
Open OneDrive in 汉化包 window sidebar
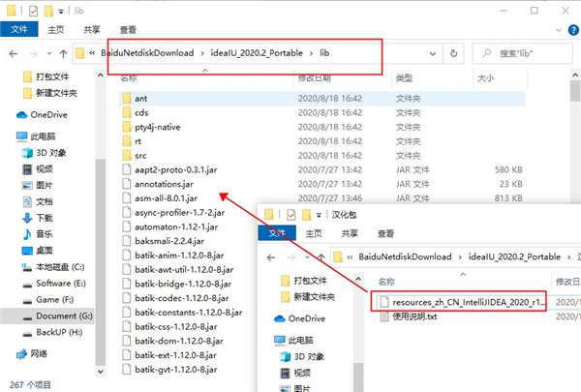306,318
